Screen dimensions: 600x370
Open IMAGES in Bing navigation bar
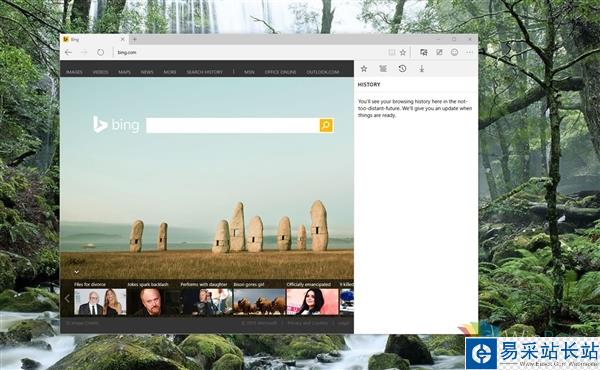[x=74, y=72]
